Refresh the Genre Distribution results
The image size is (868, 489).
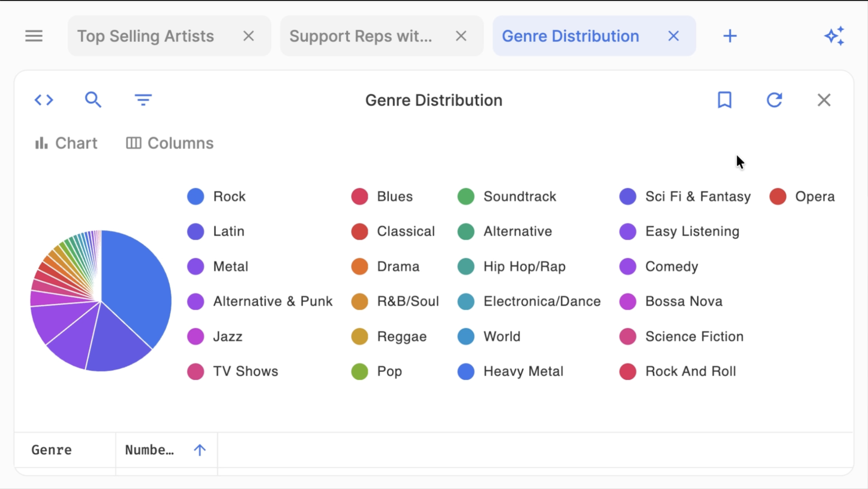coord(774,100)
